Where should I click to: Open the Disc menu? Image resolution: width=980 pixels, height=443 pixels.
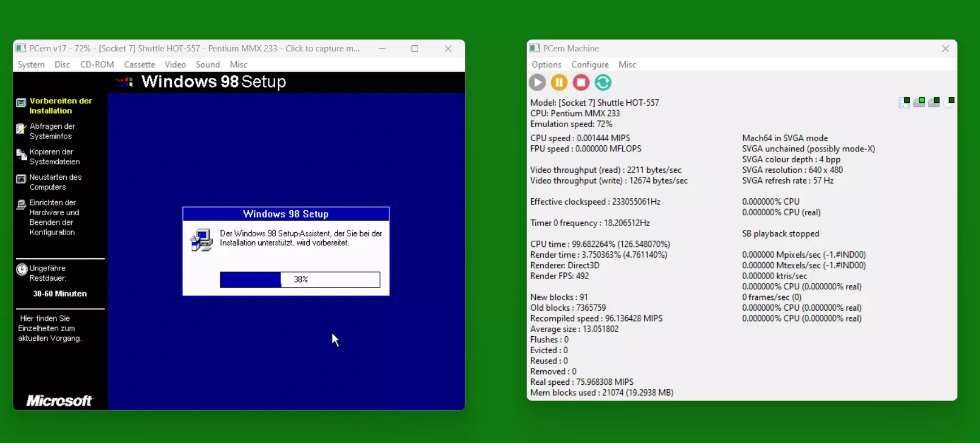(x=62, y=64)
